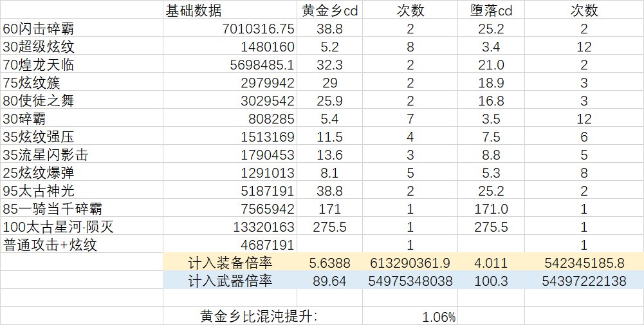Click the 普通攻击+炫纹 row label cell
The width and height of the screenshot is (644, 325).
click(81, 245)
